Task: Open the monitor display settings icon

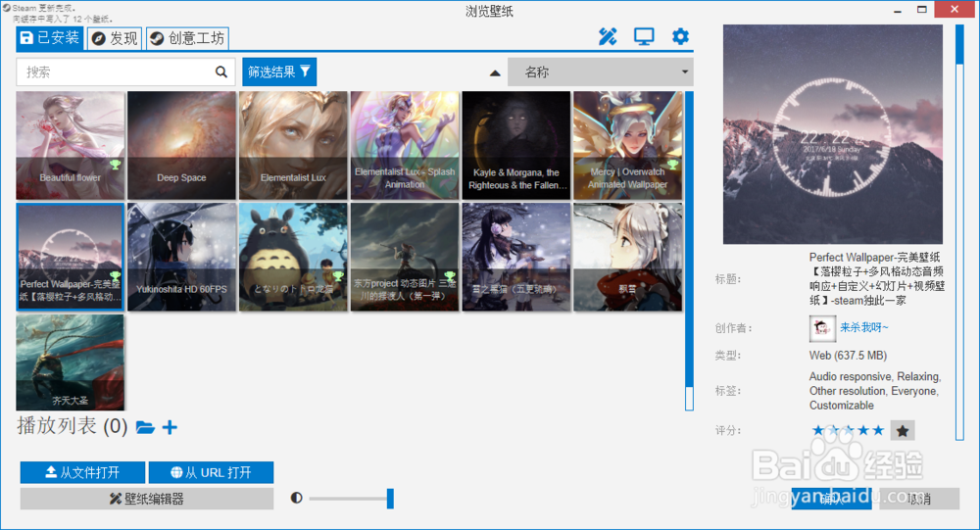Action: 644,37
